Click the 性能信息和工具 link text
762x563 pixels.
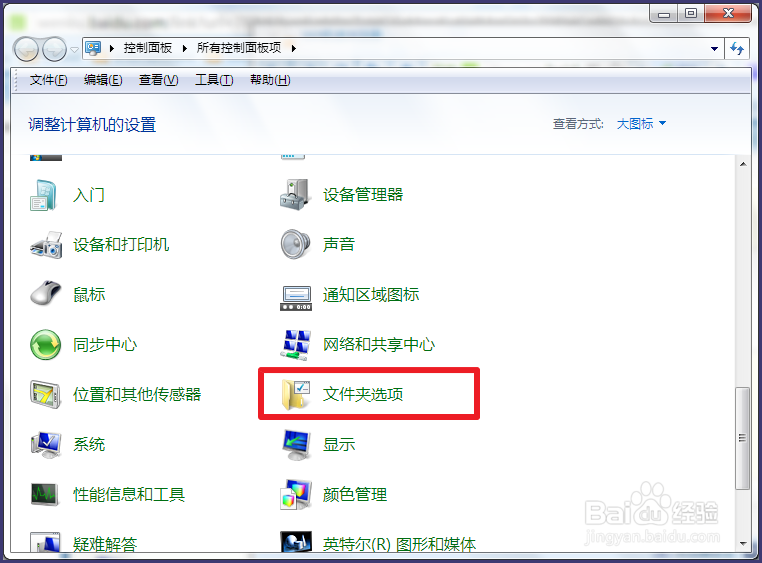(129, 495)
